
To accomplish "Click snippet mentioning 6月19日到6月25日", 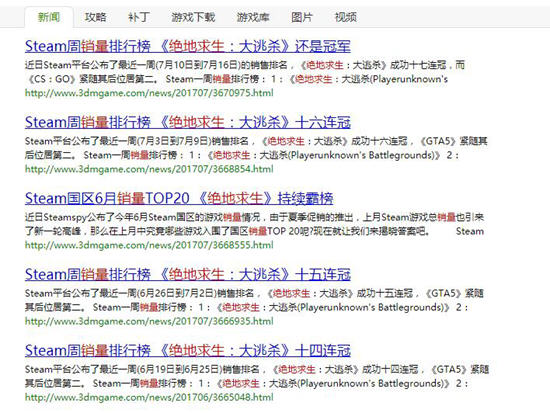I will [257, 369].
